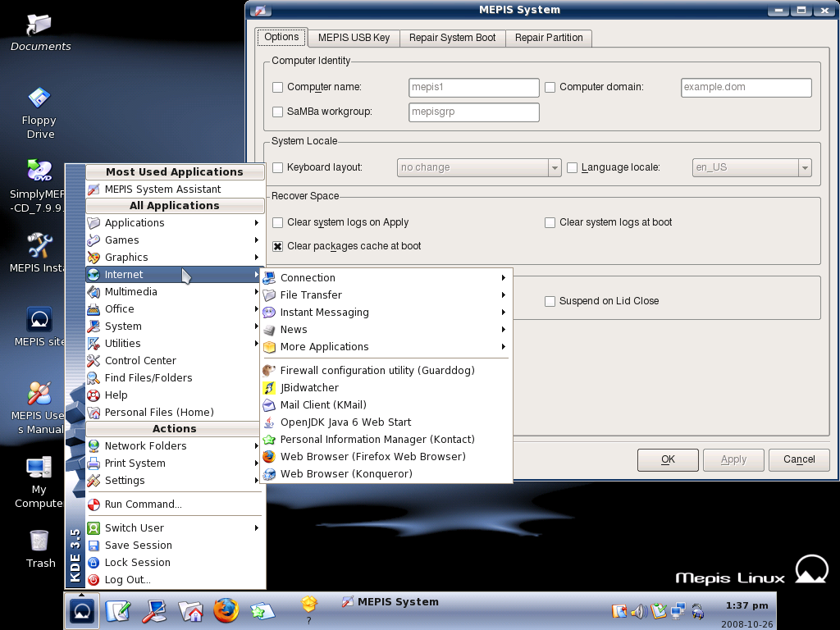This screenshot has height=630, width=840.
Task: Expand the Games submenu
Action: coord(175,240)
